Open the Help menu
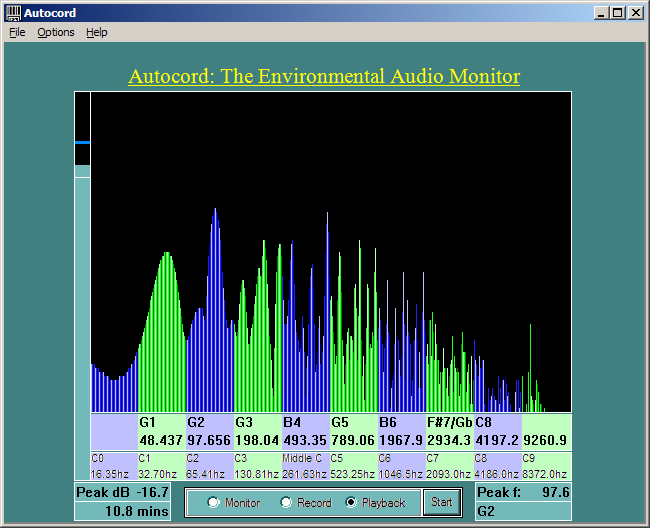 [97, 32]
